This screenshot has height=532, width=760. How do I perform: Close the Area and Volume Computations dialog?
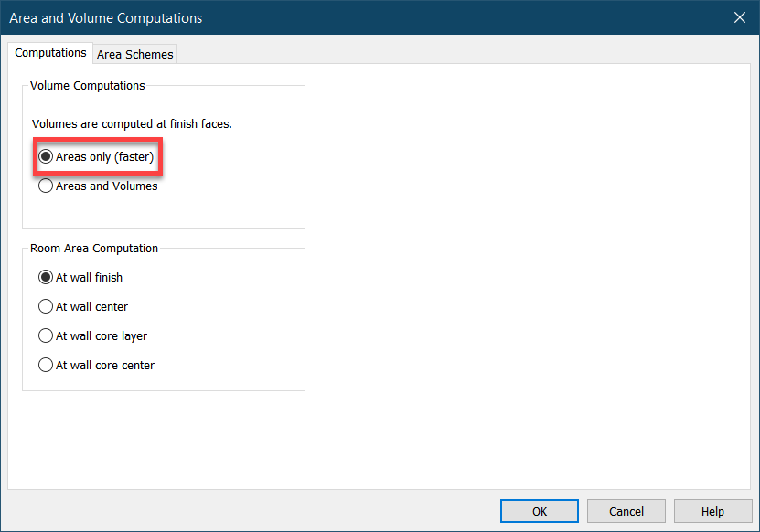coord(740,16)
